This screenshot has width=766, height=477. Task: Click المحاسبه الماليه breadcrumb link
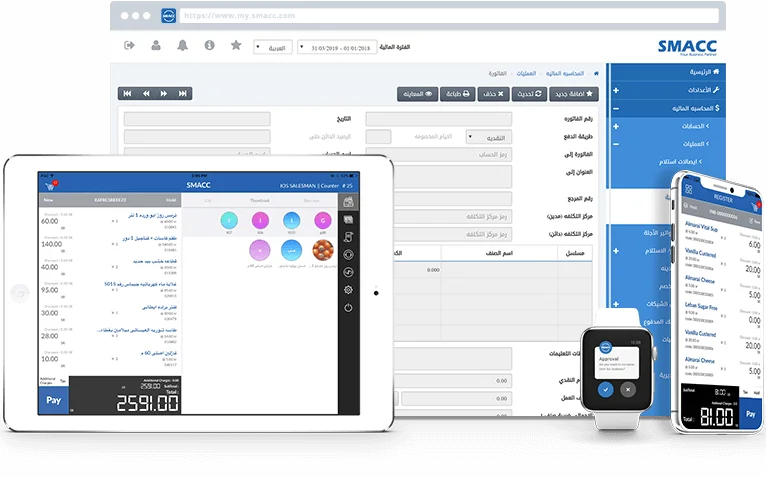pyautogui.click(x=565, y=74)
